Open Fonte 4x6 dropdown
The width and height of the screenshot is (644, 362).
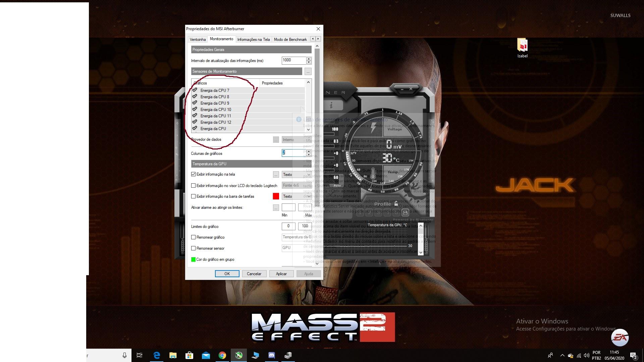click(297, 185)
